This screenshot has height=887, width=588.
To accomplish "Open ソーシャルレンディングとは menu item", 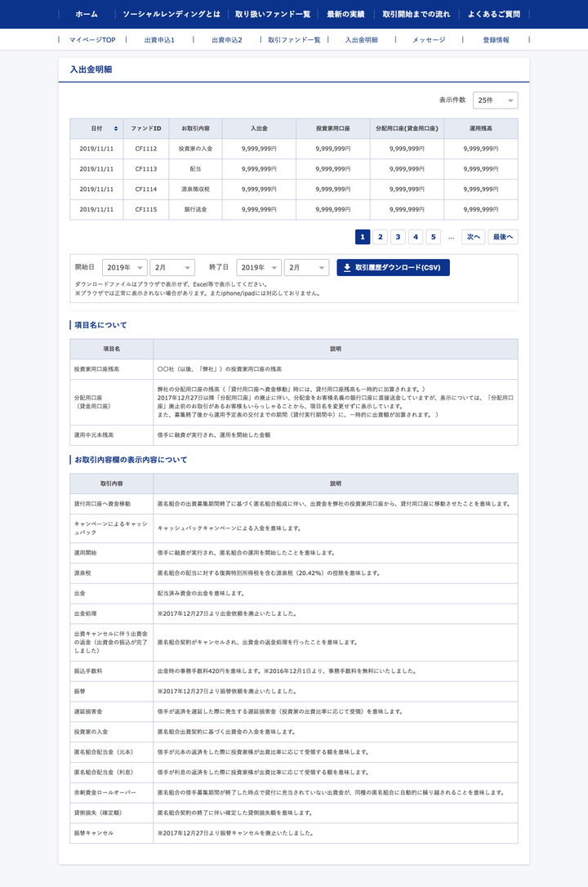I will 171,14.
